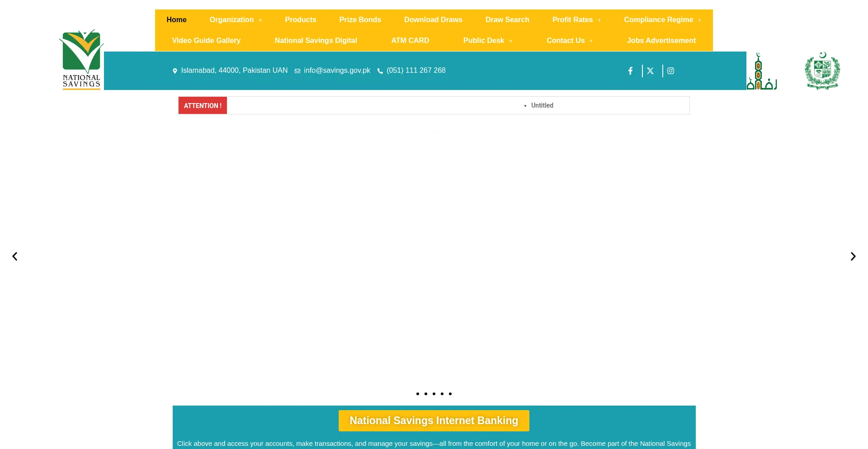Click the (051) 111 267 268 phone link
This screenshot has width=868, height=449.
pos(416,71)
